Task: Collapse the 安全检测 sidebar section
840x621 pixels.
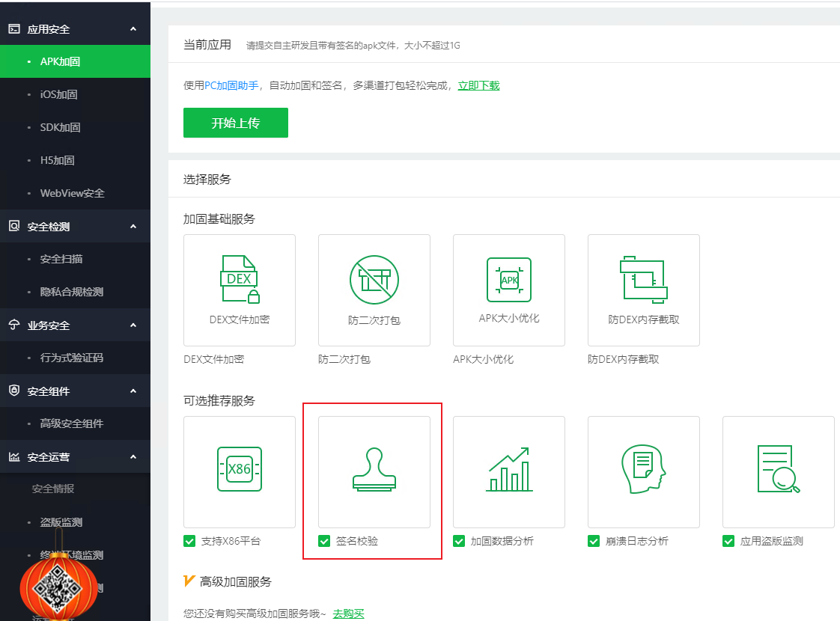Action: pos(133,226)
